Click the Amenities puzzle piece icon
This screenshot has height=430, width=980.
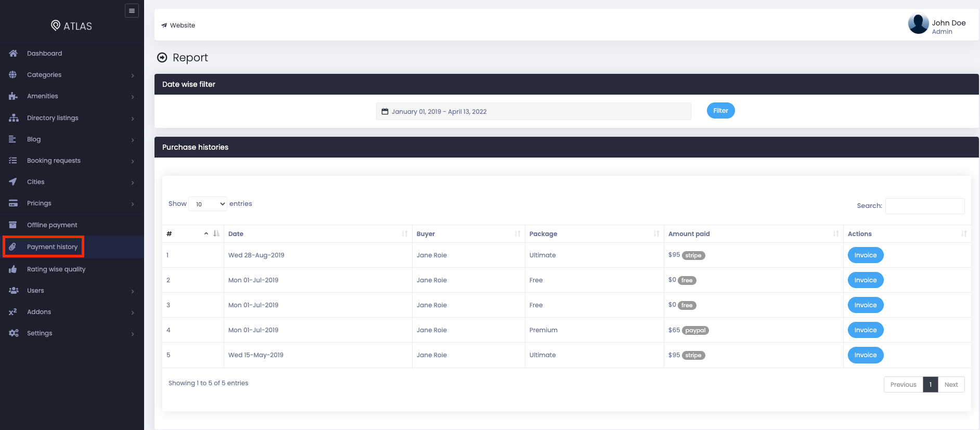[13, 96]
